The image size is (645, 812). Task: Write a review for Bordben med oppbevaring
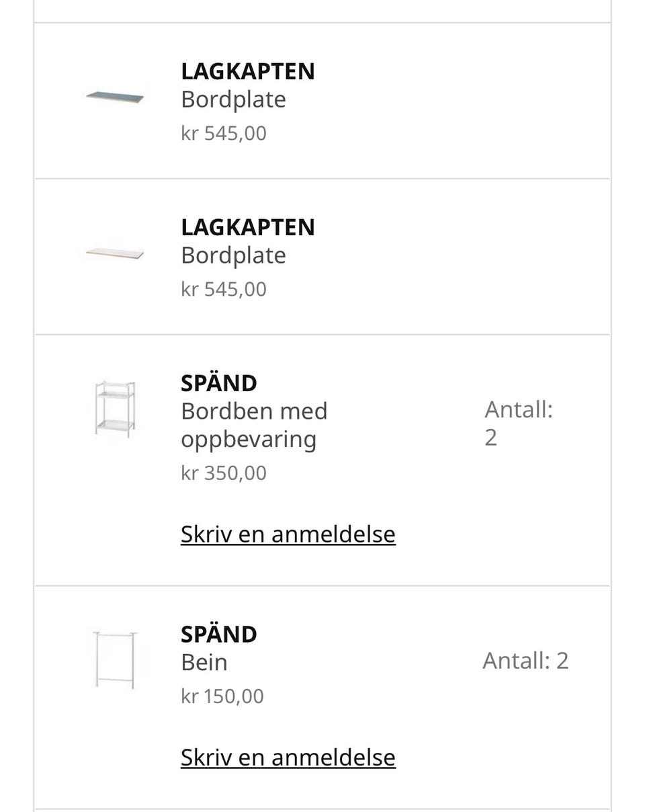pos(288,534)
